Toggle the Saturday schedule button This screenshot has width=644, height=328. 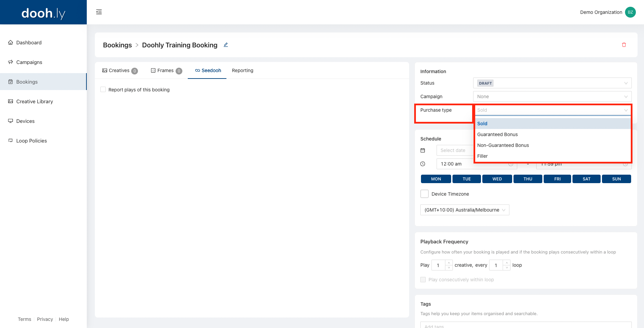586,179
